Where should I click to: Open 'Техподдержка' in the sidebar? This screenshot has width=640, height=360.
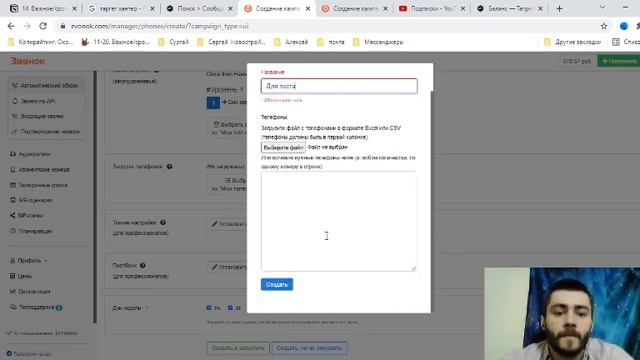pyautogui.click(x=36, y=307)
